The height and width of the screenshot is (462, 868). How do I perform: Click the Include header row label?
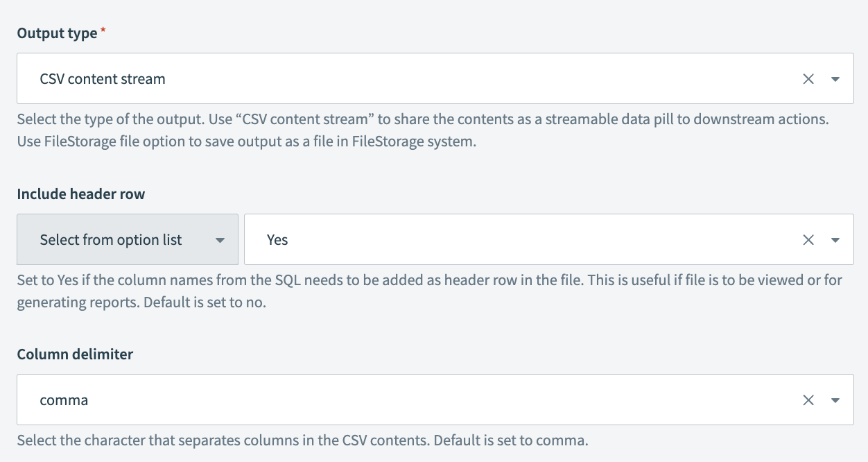tap(81, 194)
